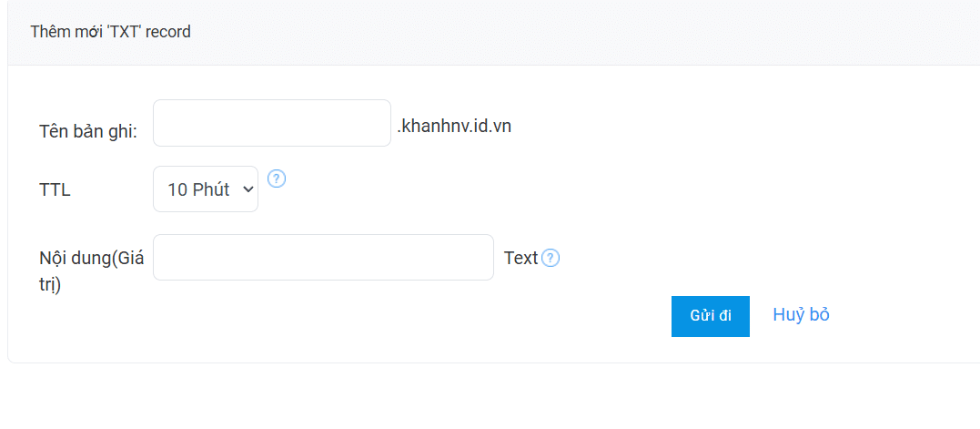
Task: Click the 'Text' label after content field
Action: 520,259
